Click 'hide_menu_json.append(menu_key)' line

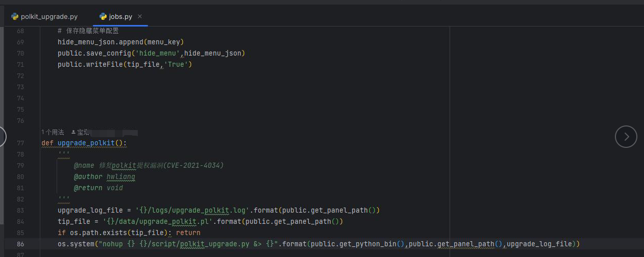[120, 42]
